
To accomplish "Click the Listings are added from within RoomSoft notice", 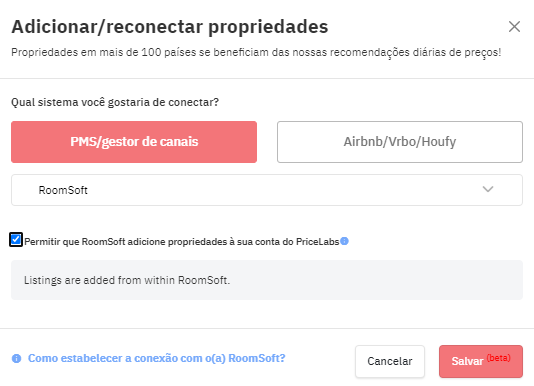I will pos(267,280).
